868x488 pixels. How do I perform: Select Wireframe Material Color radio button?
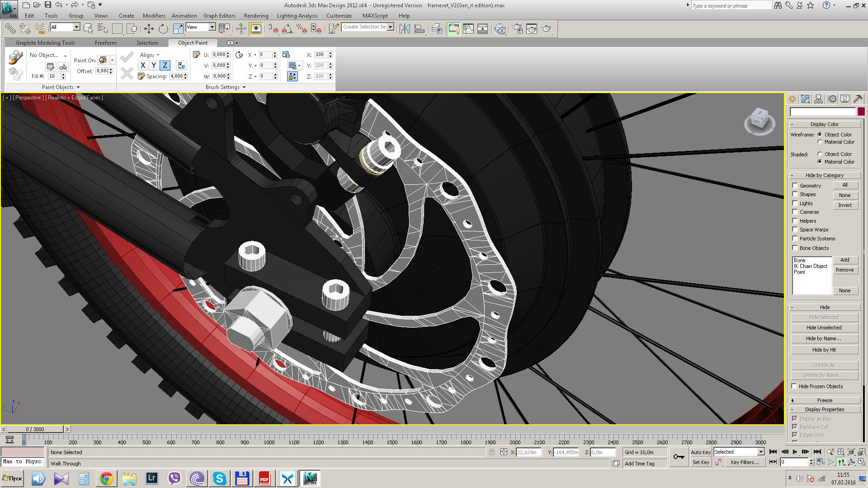click(820, 142)
